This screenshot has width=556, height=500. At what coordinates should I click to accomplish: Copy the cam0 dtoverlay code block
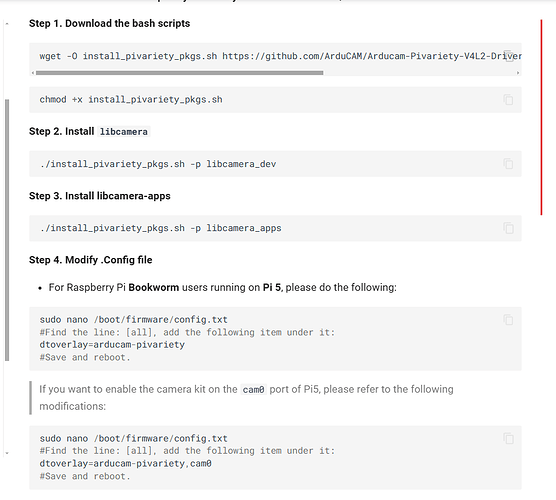point(508,438)
